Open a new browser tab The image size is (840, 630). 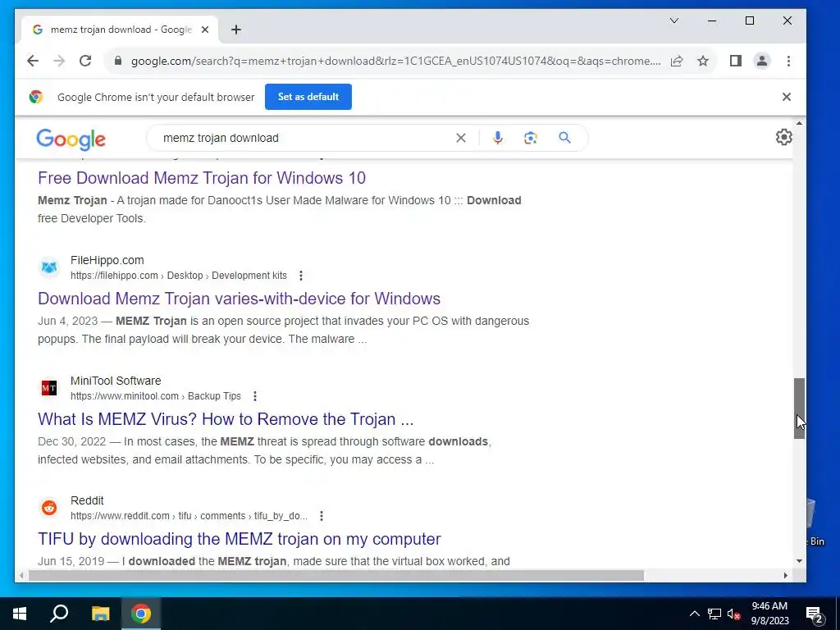click(236, 30)
